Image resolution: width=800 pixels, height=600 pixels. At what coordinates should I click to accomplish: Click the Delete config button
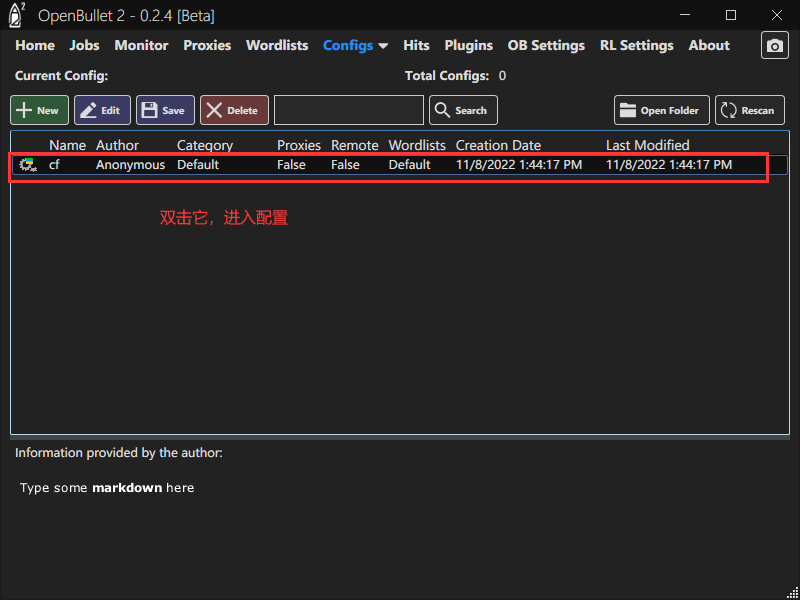click(x=234, y=110)
